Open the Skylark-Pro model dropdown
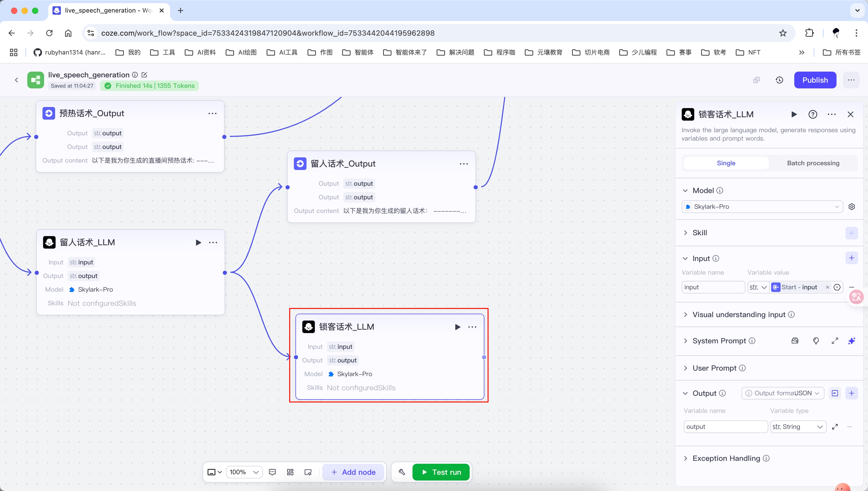Viewport: 868px width, 491px height. [762, 207]
